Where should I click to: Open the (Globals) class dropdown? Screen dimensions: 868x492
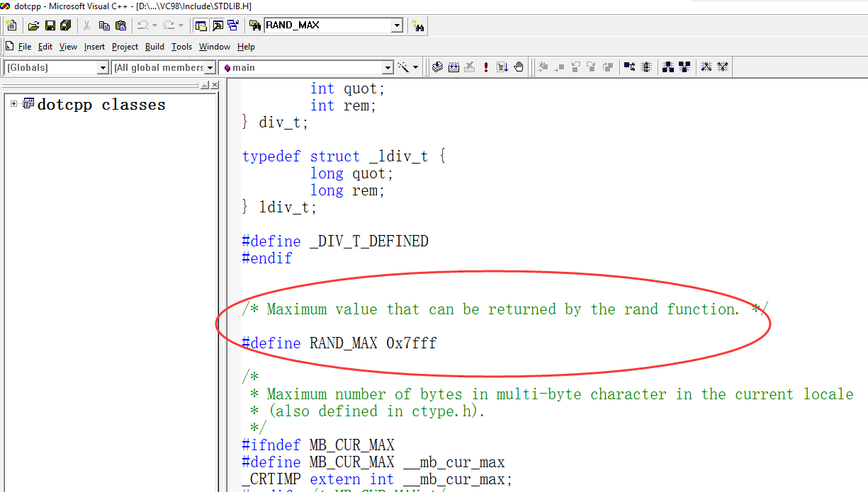(x=103, y=68)
